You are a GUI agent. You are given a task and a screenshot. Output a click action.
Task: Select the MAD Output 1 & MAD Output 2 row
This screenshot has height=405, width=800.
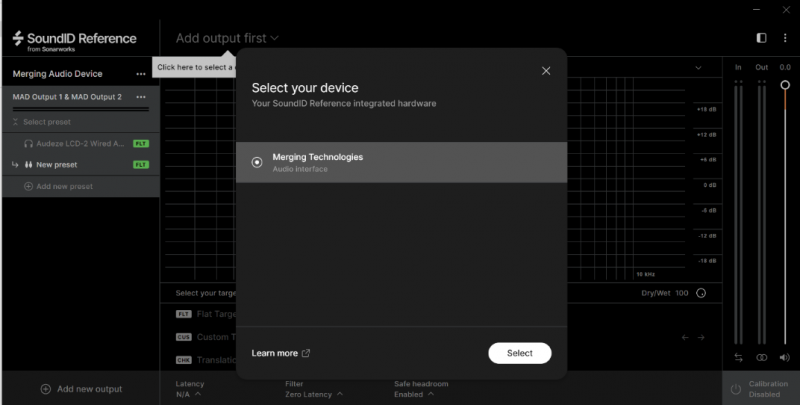point(81,97)
